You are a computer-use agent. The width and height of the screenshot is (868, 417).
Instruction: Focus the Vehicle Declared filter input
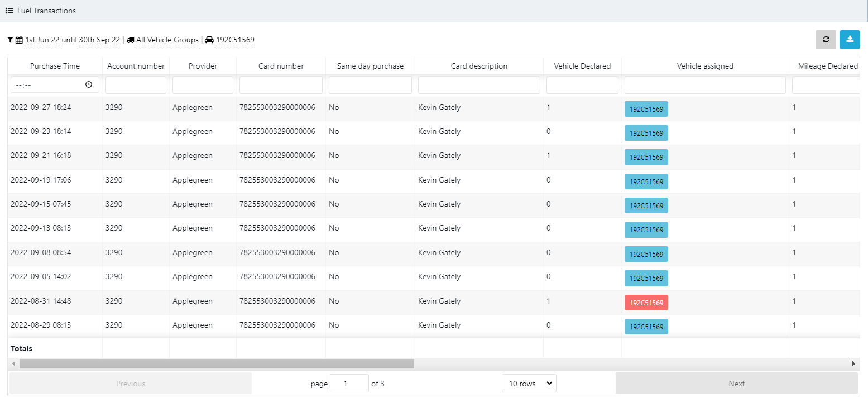(583, 85)
